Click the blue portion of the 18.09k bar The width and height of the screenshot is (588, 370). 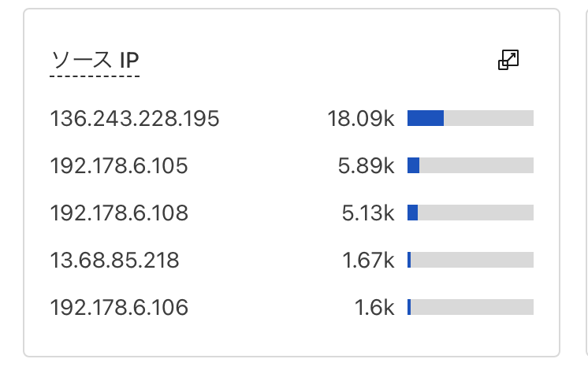click(x=426, y=118)
